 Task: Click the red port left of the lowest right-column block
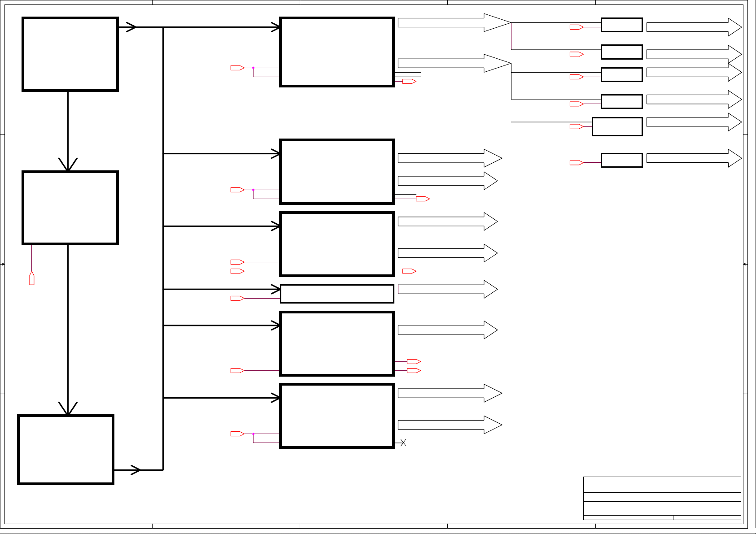pos(577,162)
